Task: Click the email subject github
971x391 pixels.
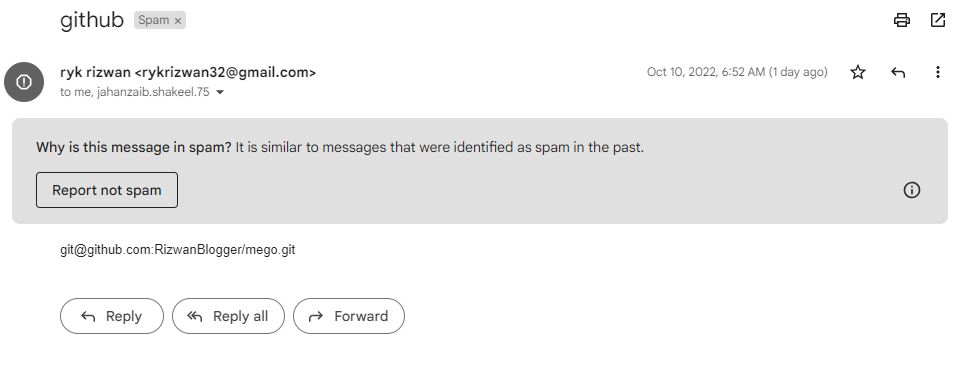Action: 92,20
